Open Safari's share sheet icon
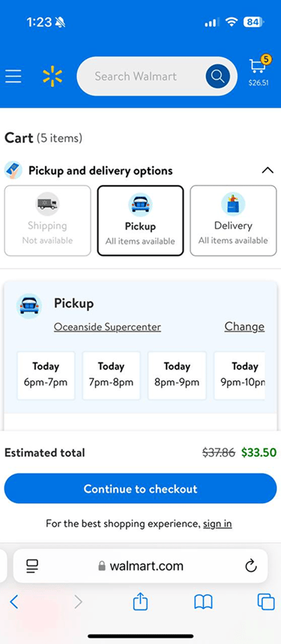The image size is (281, 644). (x=141, y=603)
